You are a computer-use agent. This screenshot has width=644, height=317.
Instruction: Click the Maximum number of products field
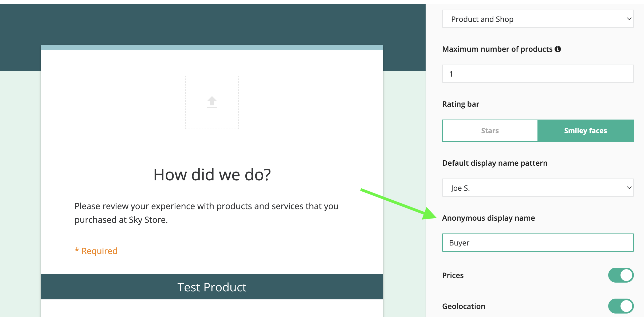(x=538, y=74)
